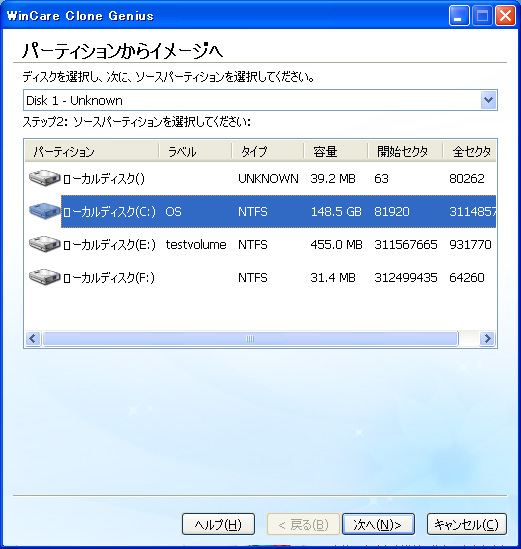Open the Disk 1 - Unknown dropdown arrow
This screenshot has width=521, height=549.
click(488, 100)
